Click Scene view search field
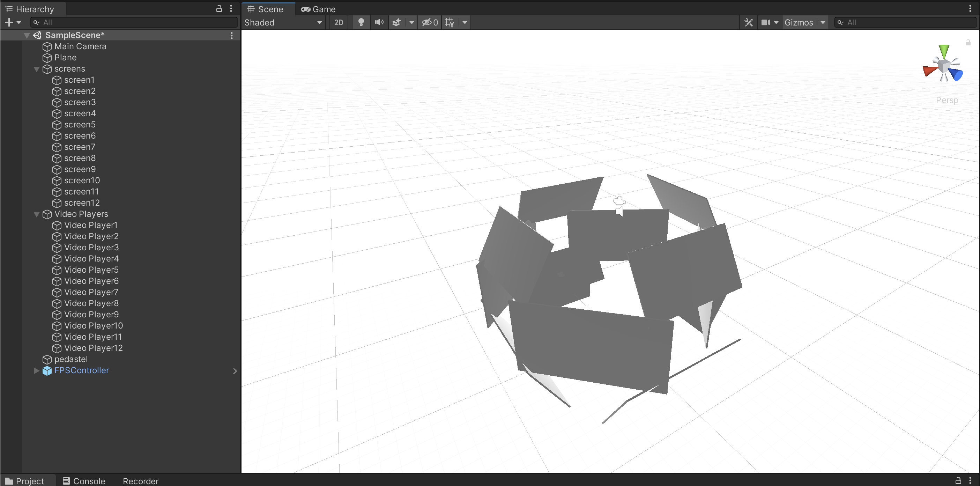 [905, 22]
